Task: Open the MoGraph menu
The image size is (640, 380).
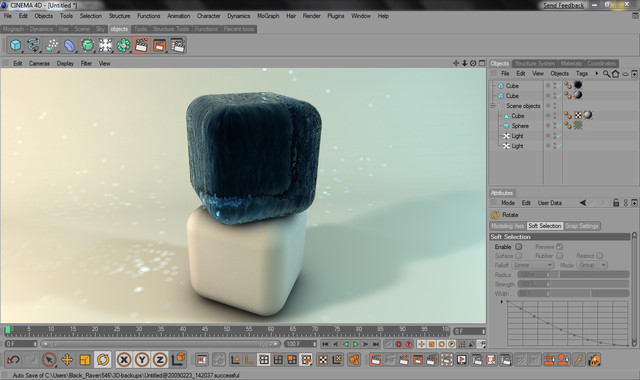Action: click(x=268, y=16)
